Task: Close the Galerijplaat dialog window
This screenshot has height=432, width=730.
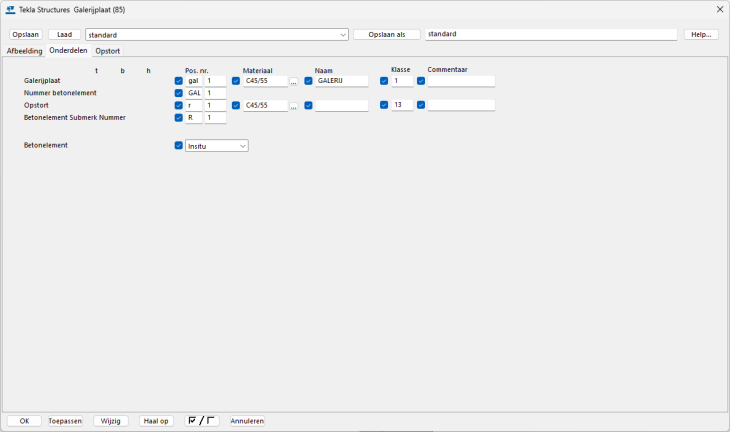Action: click(719, 9)
